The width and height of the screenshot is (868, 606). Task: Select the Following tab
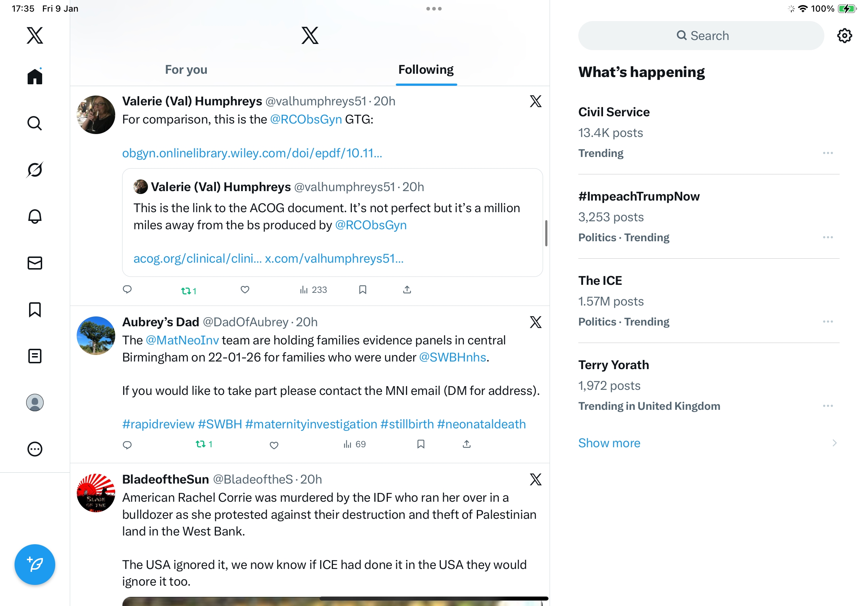426,70
